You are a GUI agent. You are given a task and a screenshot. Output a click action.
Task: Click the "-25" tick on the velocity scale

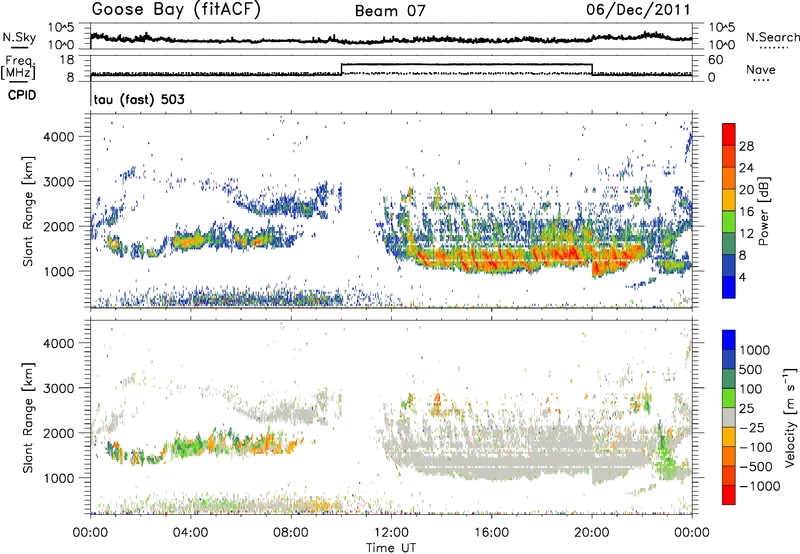click(x=750, y=427)
